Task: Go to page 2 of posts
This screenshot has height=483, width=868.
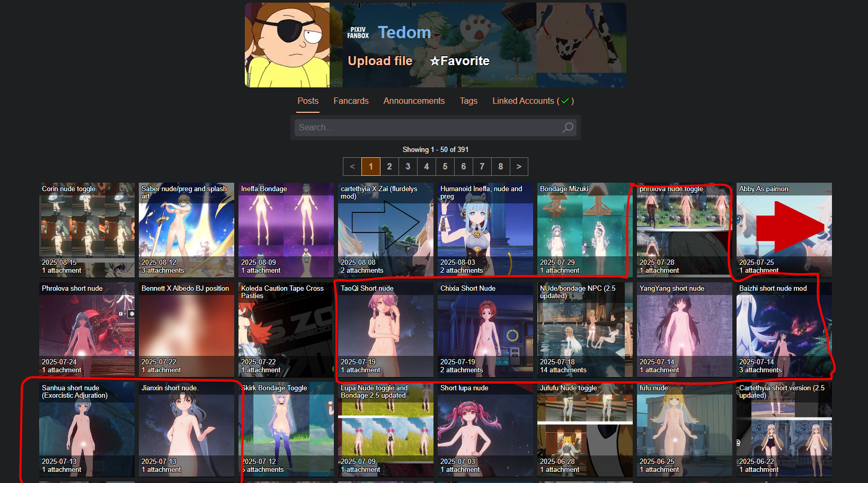Action: click(389, 167)
